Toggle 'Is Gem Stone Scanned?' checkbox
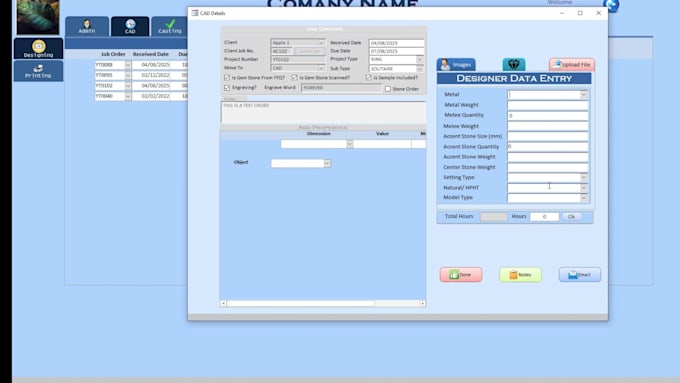This screenshot has height=383, width=680. pos(294,78)
